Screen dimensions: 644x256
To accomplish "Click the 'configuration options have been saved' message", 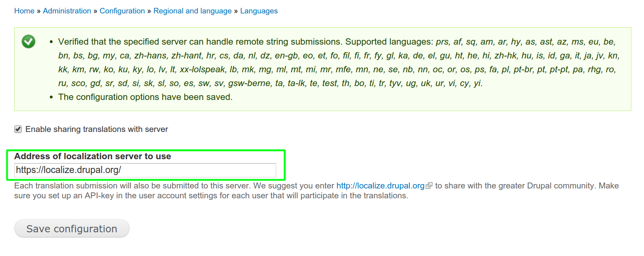I will [145, 97].
